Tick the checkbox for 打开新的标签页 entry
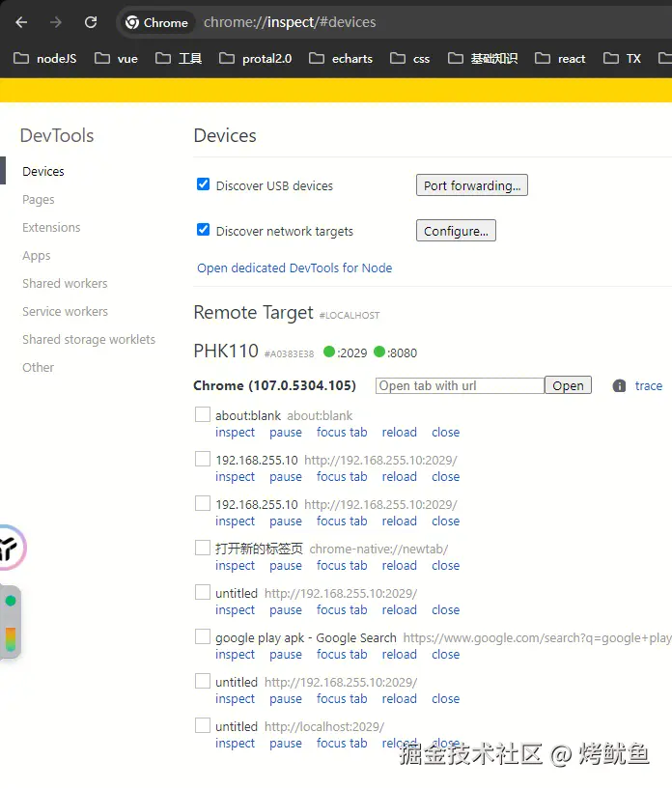The image size is (672, 789). click(x=203, y=548)
